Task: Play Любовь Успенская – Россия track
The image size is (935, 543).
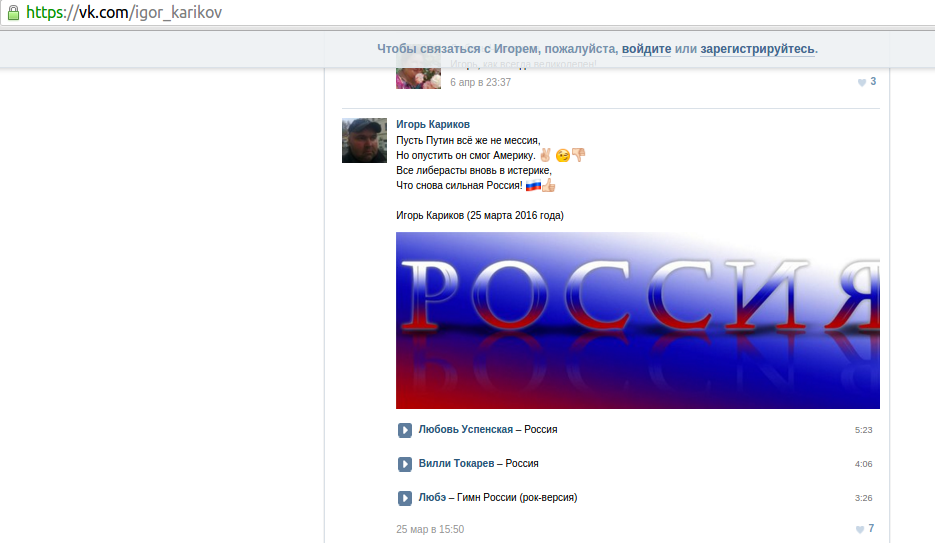Action: (405, 430)
